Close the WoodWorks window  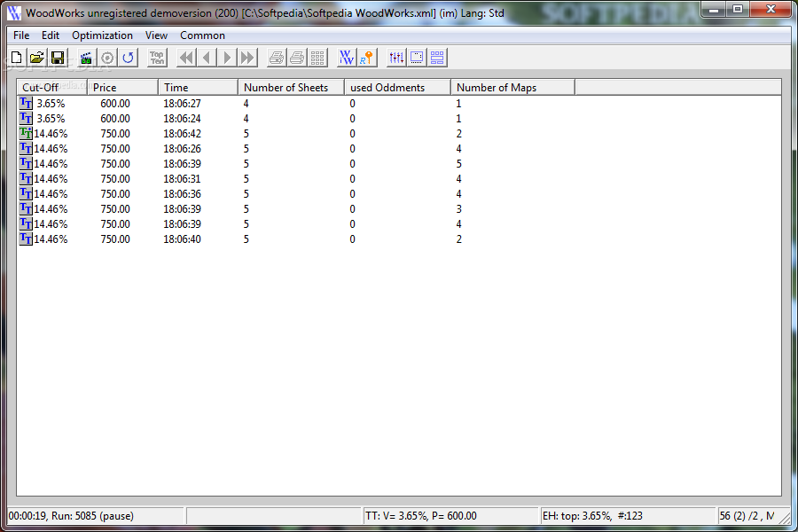point(771,9)
